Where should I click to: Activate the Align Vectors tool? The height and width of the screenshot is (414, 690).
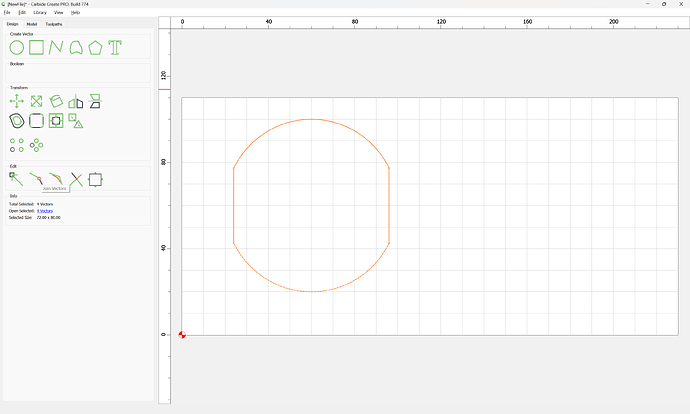coord(95,101)
